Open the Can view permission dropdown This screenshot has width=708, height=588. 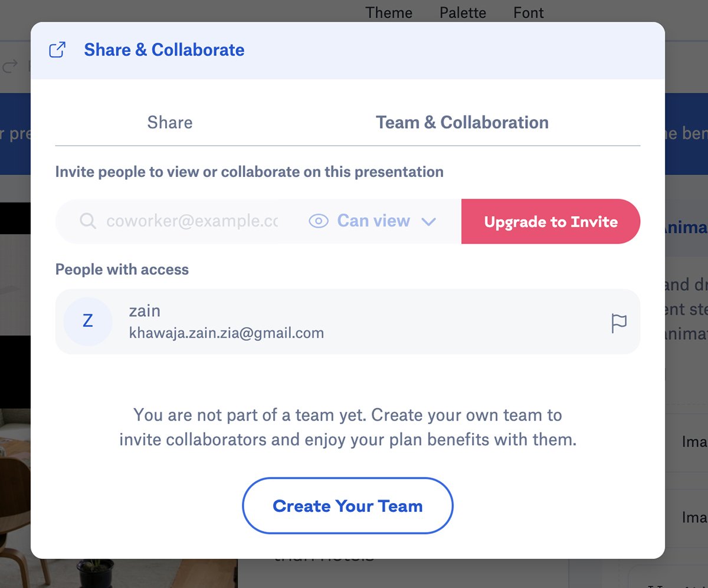point(373,221)
